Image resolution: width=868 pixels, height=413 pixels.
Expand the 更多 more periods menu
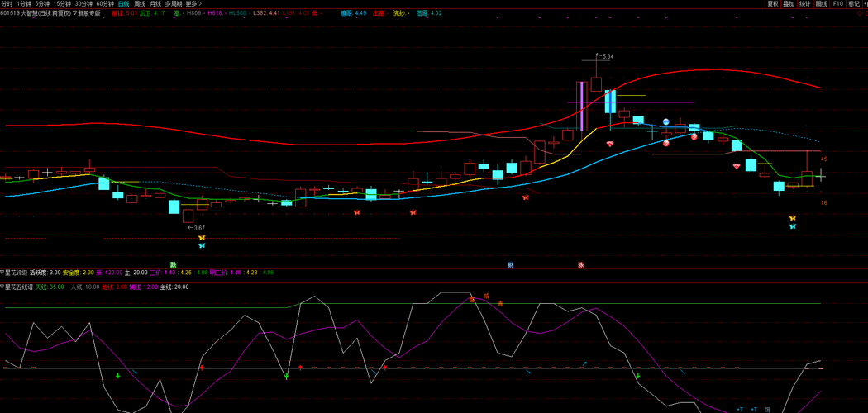[193, 3]
